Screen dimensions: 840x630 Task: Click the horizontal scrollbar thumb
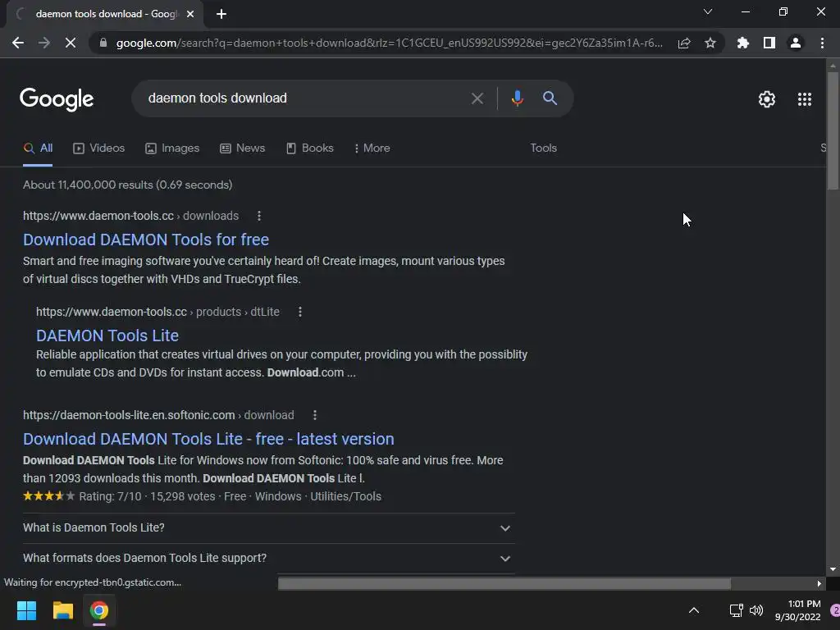click(x=504, y=583)
